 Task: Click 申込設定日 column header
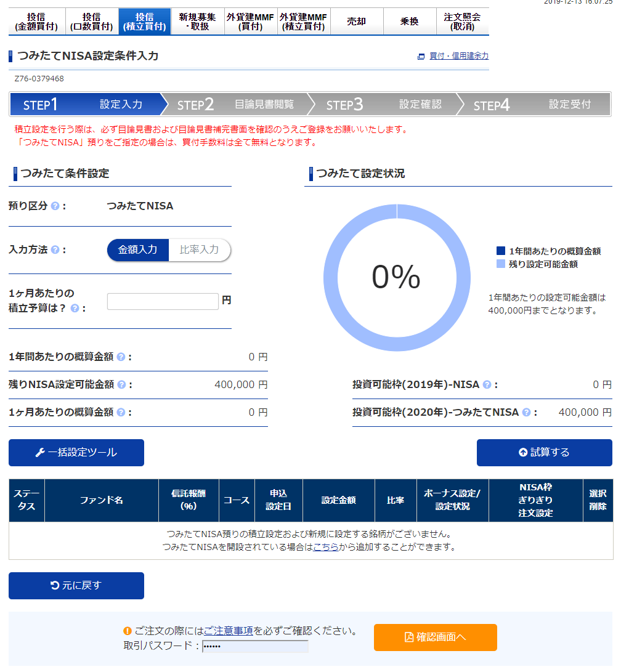(x=278, y=500)
